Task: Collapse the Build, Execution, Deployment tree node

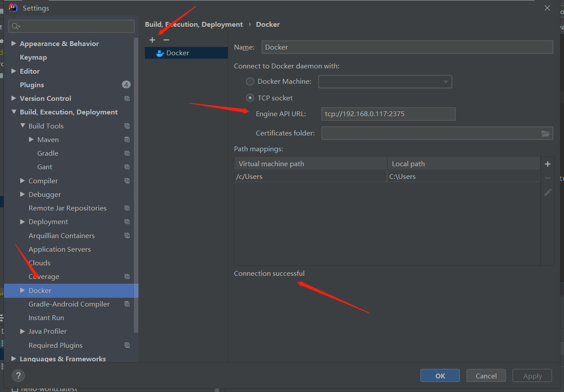Action: [x=14, y=112]
